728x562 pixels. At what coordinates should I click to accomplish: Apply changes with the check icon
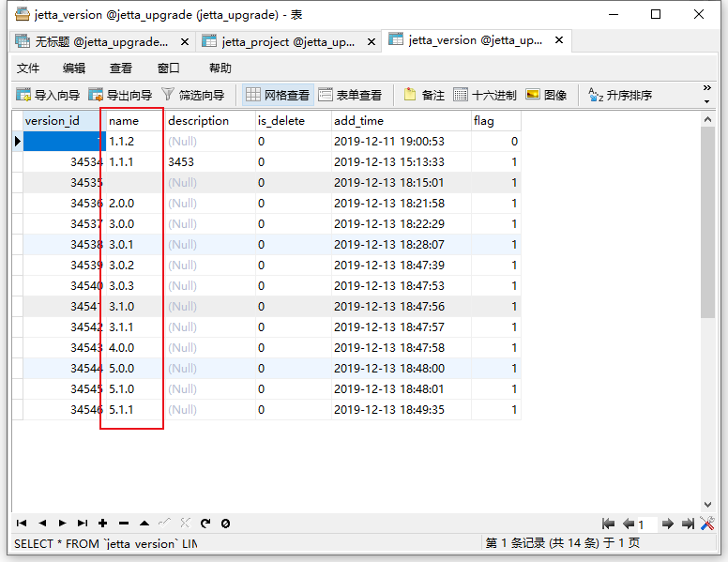pyautogui.click(x=164, y=524)
